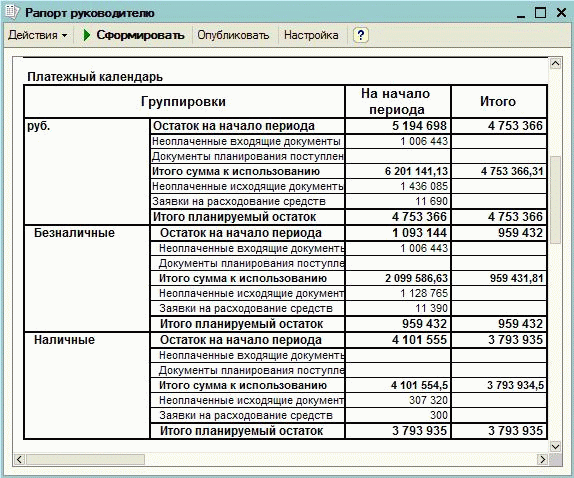The width and height of the screenshot is (574, 478).
Task: Select the value 4 753 366,31
Action: click(512, 171)
